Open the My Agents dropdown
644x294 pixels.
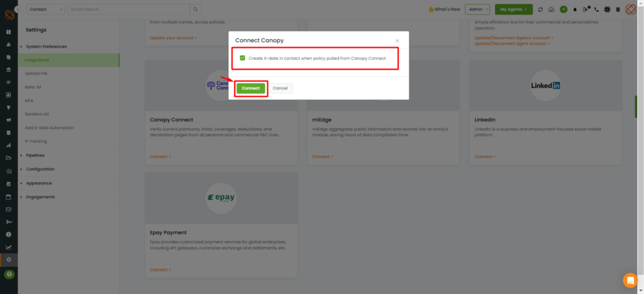pyautogui.click(x=513, y=9)
